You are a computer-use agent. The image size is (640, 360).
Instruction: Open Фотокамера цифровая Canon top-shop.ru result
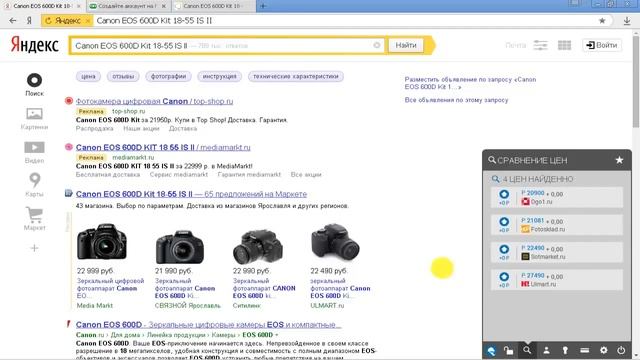pos(154,101)
